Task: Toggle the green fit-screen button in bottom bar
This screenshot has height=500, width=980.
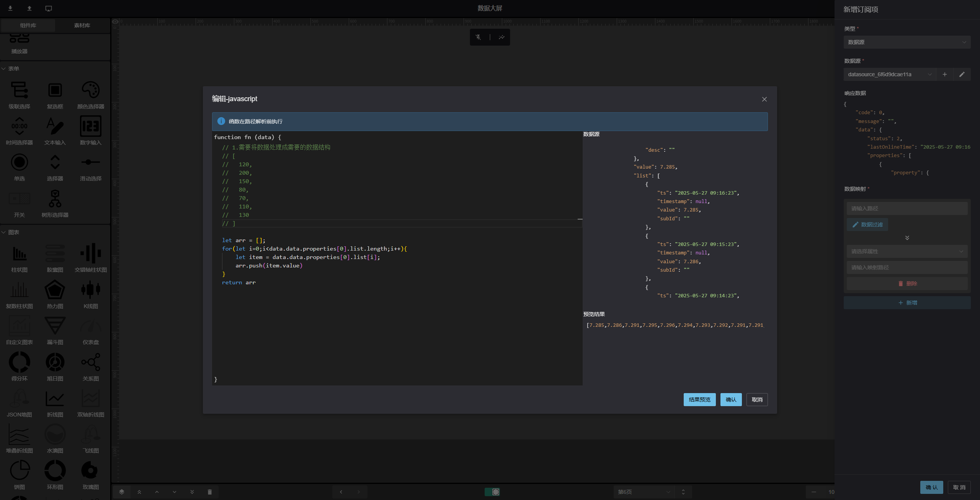Action: 492,492
